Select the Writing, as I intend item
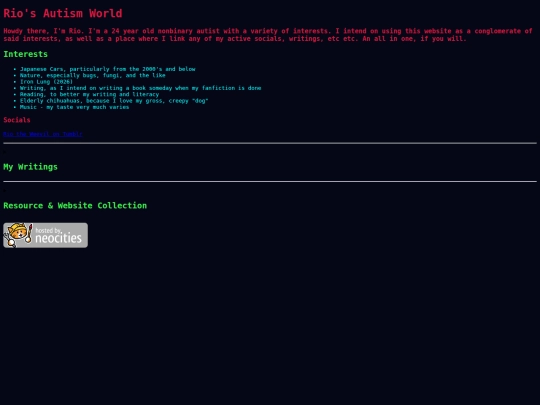This screenshot has width=540, height=405. [141, 88]
